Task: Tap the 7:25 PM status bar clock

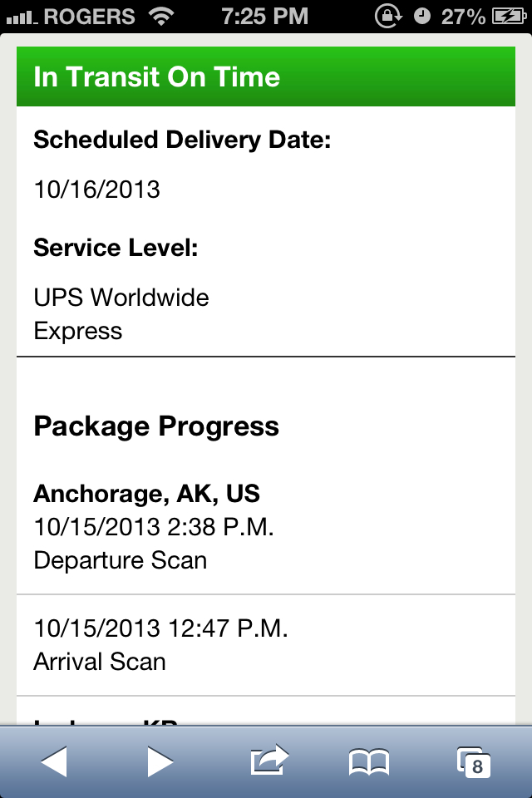Action: click(265, 16)
